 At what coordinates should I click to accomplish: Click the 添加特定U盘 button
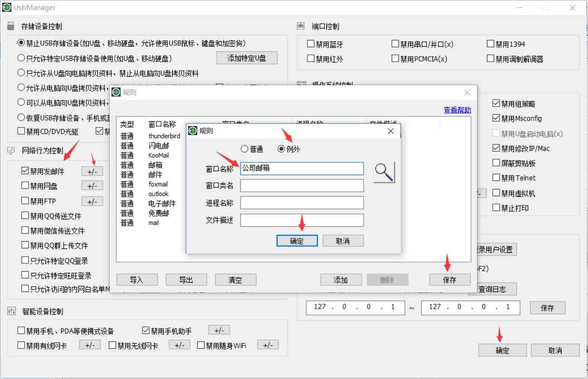click(x=247, y=58)
